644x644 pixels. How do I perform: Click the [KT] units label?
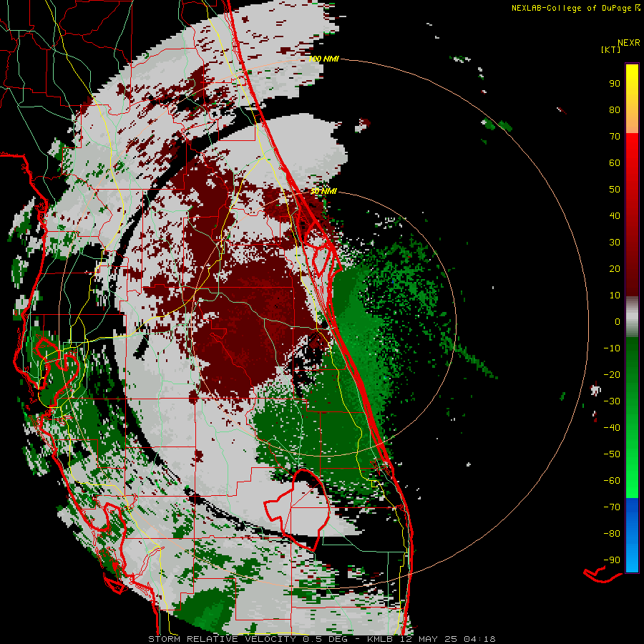(x=611, y=49)
